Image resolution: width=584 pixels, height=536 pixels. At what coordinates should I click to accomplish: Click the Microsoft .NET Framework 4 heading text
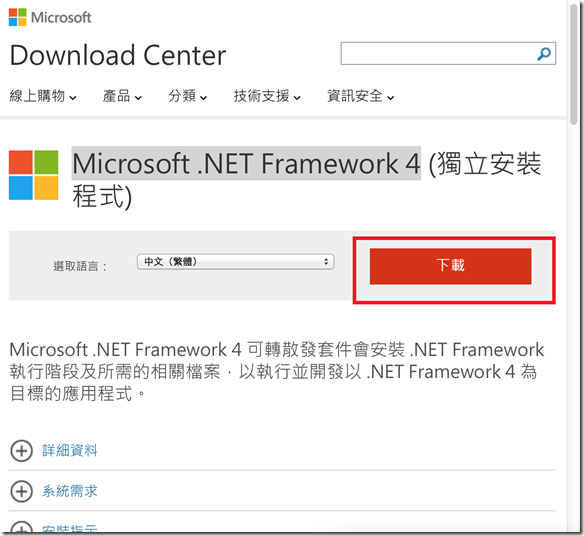tap(246, 164)
